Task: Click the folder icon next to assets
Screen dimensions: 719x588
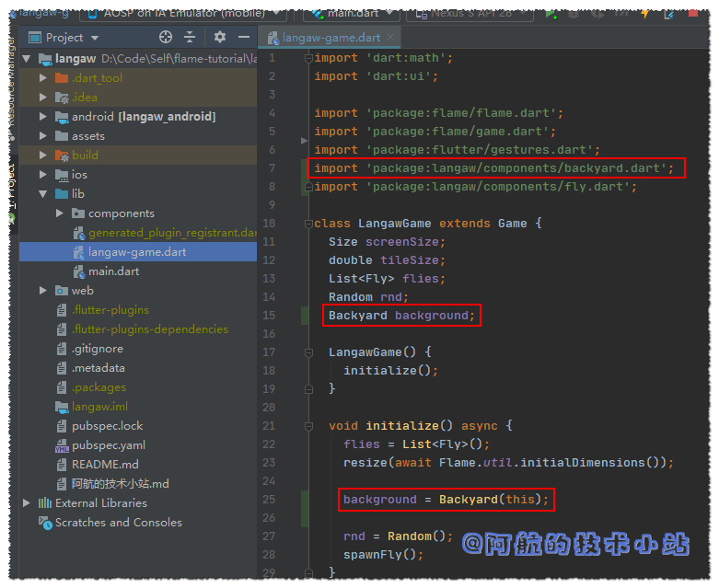Action: click(x=61, y=136)
